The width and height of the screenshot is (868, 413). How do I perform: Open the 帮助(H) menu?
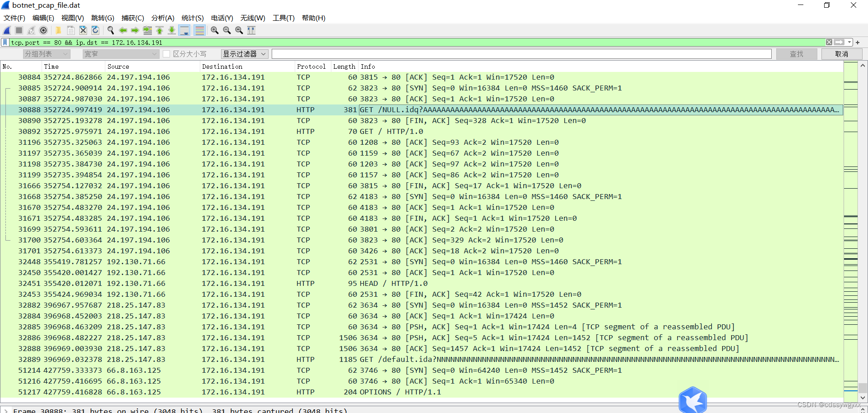click(314, 18)
